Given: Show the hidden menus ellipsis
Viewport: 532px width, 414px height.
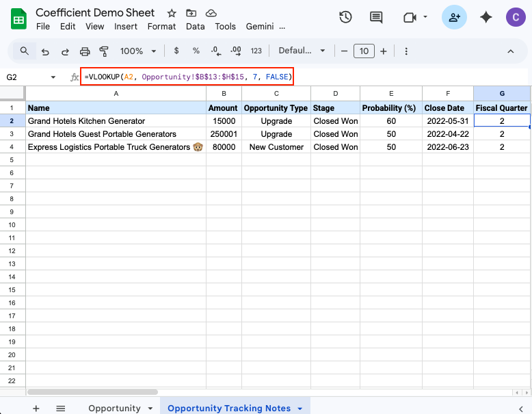Looking at the screenshot, I should pos(282,27).
